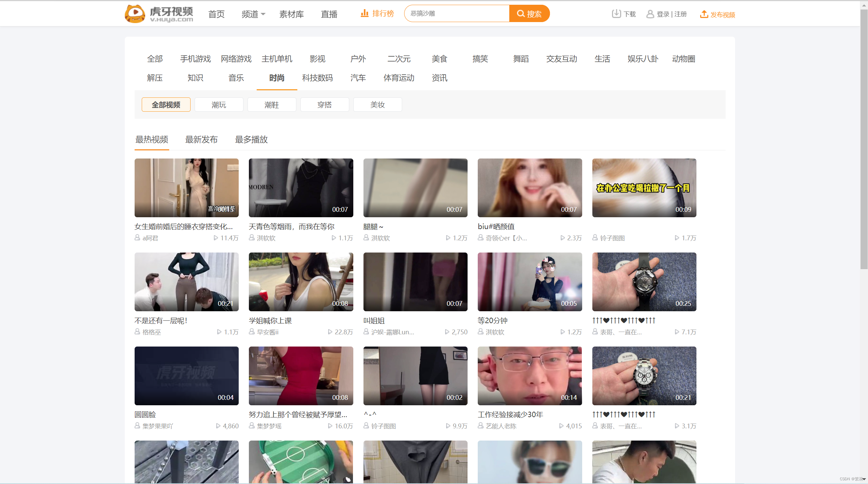
Task: Switch to the 最多播放 sort tab
Action: [x=252, y=139]
